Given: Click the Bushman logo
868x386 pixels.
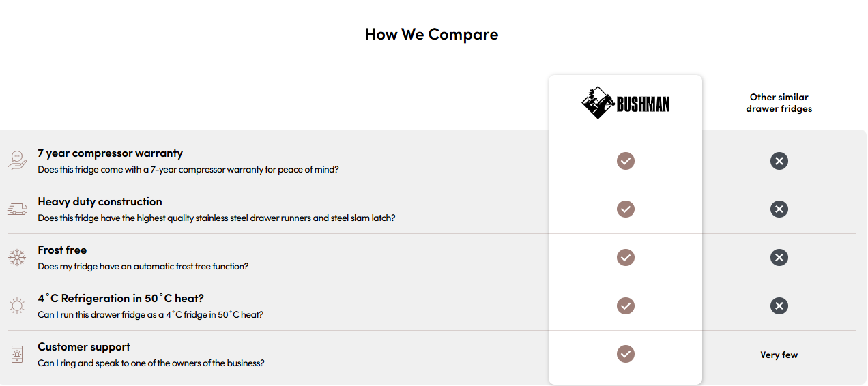Looking at the screenshot, I should [626, 103].
